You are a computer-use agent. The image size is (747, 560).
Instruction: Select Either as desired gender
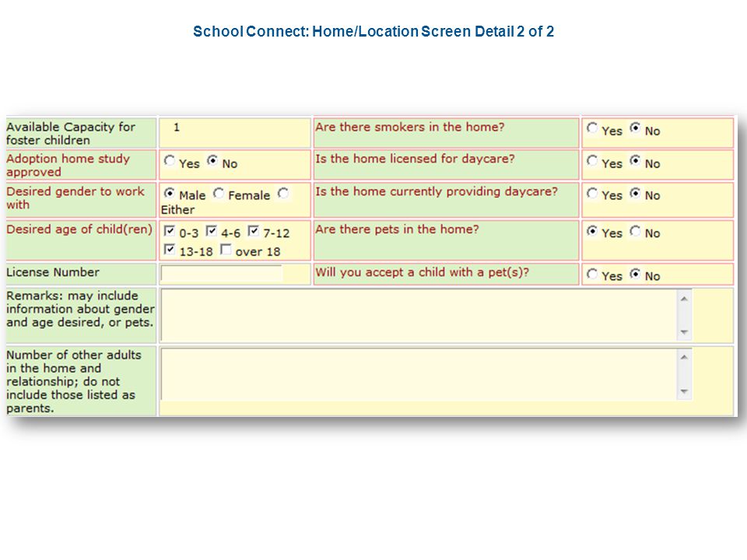point(283,193)
